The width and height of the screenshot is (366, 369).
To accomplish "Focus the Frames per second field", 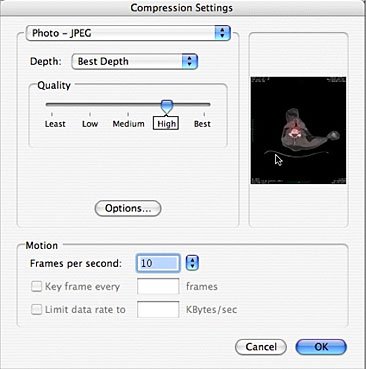I will pos(158,263).
